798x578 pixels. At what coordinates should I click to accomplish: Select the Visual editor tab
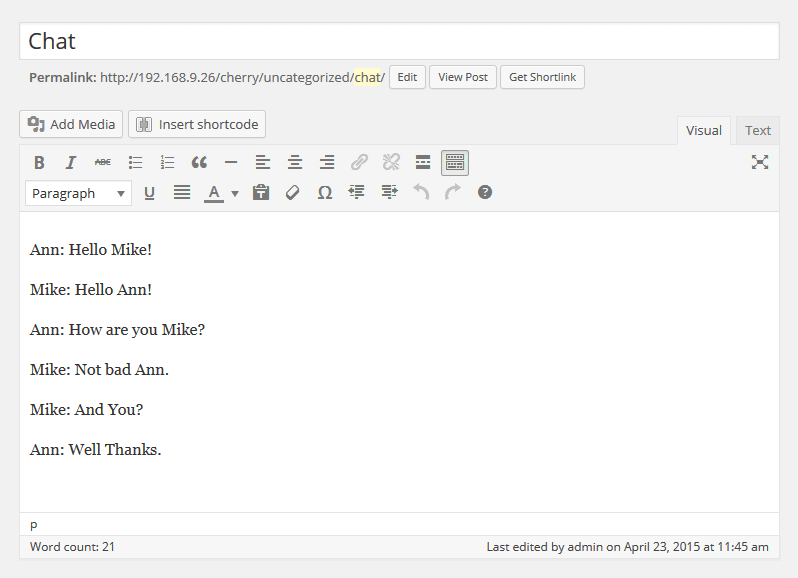pos(704,130)
